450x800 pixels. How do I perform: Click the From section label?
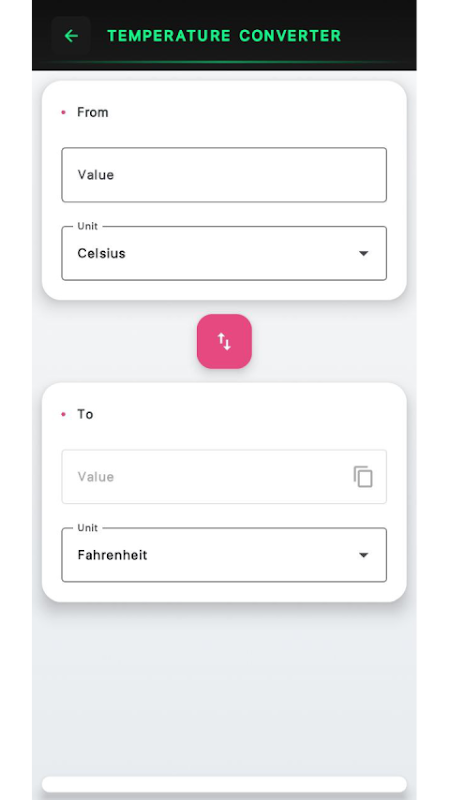pyautogui.click(x=92, y=112)
